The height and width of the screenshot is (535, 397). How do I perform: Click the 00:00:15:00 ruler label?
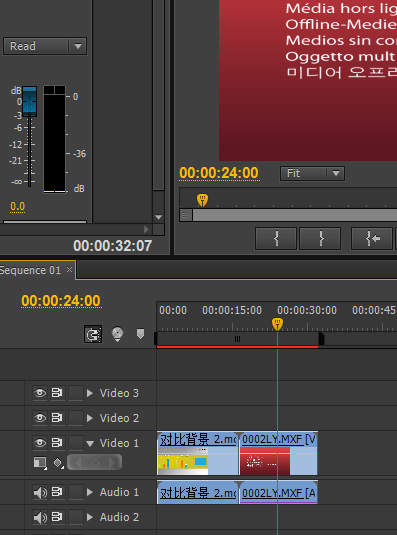point(232,310)
